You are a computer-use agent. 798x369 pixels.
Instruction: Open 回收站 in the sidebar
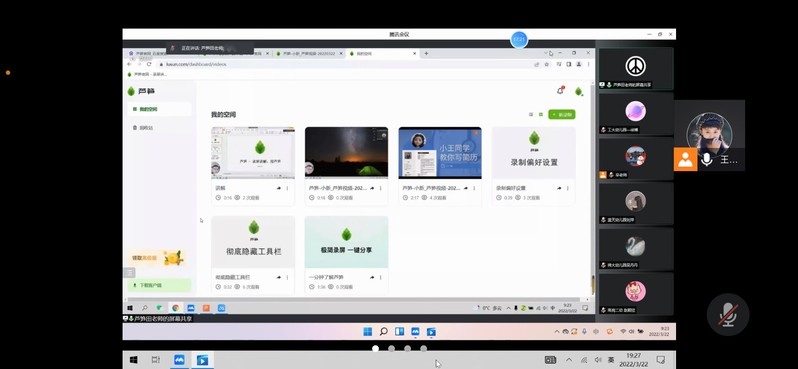159,128
